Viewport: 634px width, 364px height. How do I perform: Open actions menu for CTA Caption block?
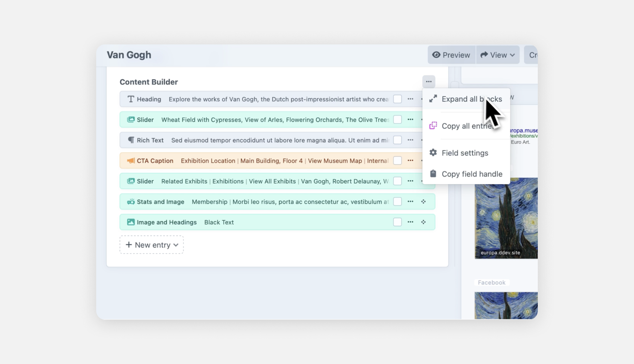(x=410, y=161)
